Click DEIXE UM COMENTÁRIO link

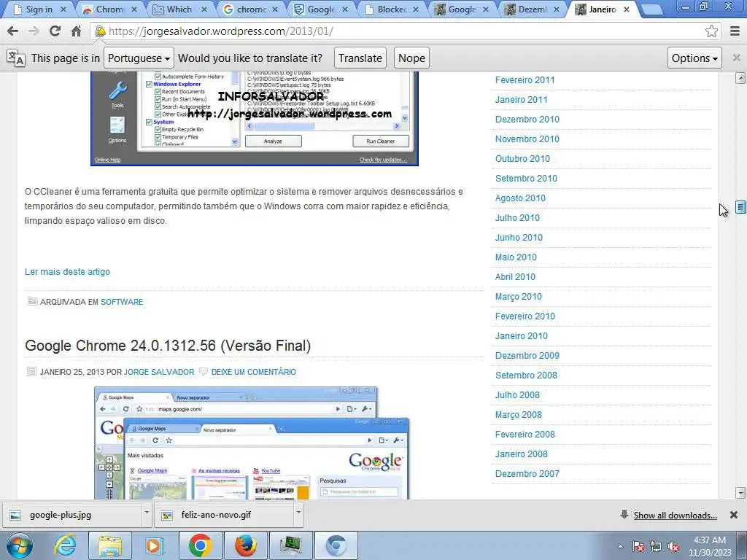pos(253,372)
